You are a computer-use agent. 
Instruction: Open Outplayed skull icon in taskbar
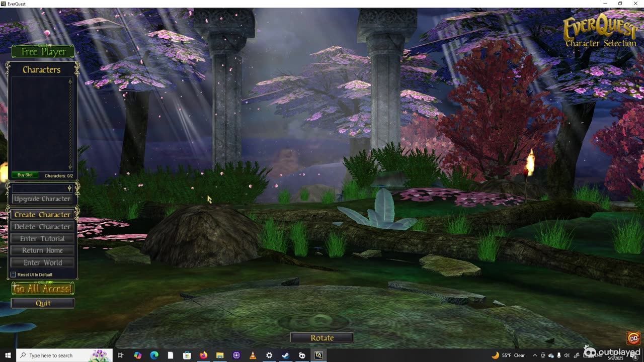pos(302,355)
